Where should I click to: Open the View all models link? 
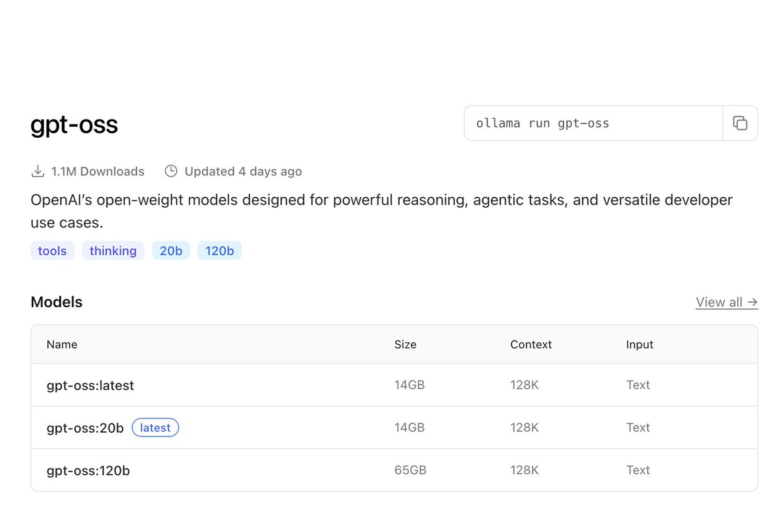pyautogui.click(x=727, y=302)
